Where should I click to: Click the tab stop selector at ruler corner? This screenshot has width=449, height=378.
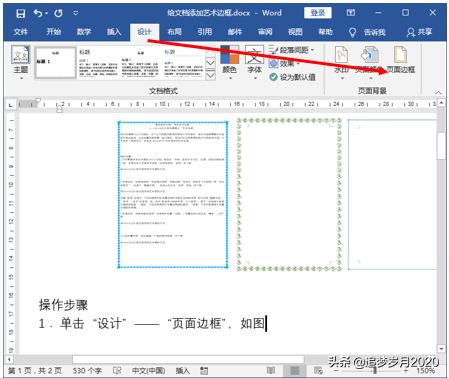click(x=11, y=105)
